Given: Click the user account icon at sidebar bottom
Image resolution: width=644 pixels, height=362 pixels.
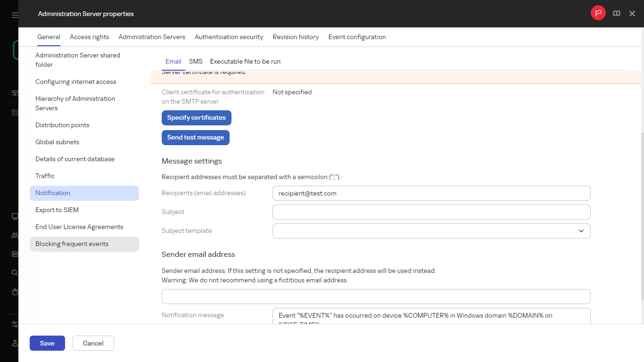Looking at the screenshot, I should click(x=15, y=343).
